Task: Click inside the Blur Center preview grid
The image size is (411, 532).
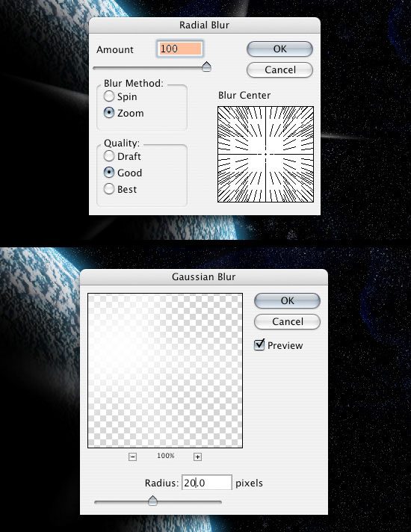Action: 265,155
